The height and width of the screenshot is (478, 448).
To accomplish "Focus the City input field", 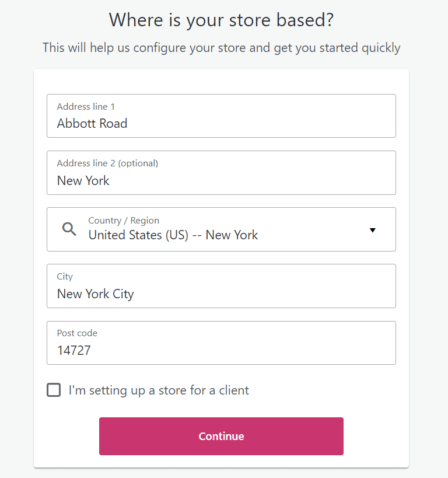I will (x=221, y=286).
